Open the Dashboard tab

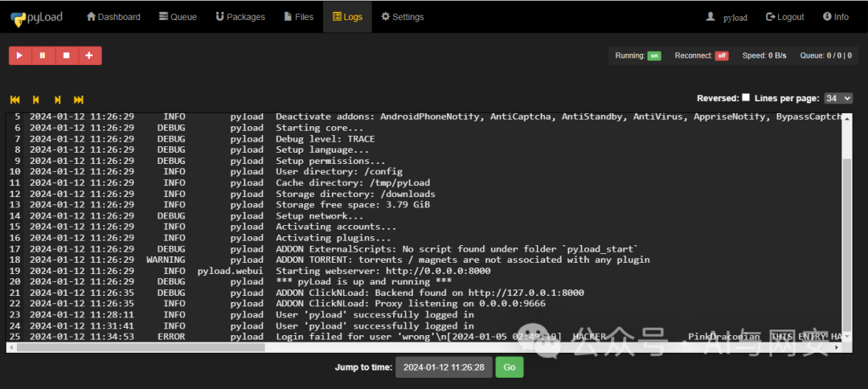(113, 17)
